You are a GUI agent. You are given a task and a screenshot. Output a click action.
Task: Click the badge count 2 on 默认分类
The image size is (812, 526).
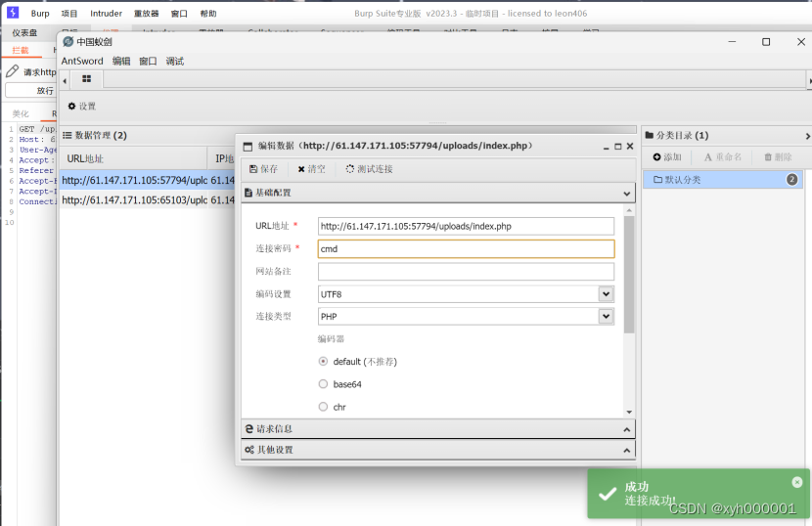[x=791, y=180]
